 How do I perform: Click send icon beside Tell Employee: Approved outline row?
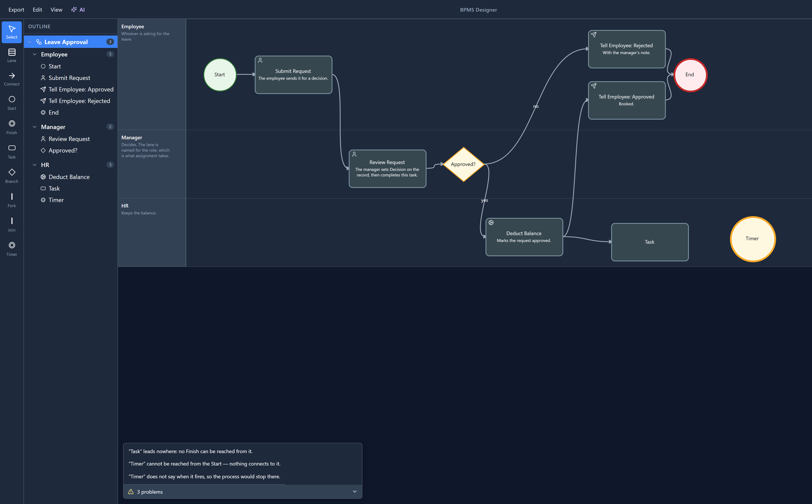[43, 89]
